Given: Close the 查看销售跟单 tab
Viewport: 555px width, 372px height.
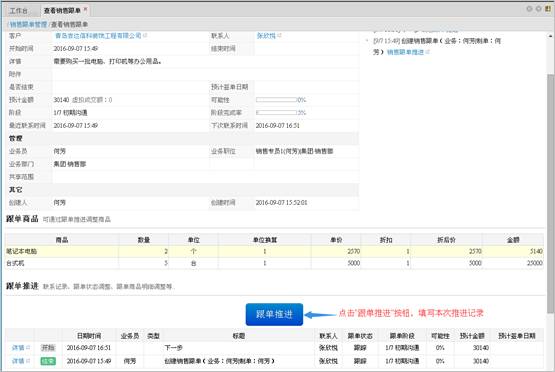Looking at the screenshot, I should 85,8.
